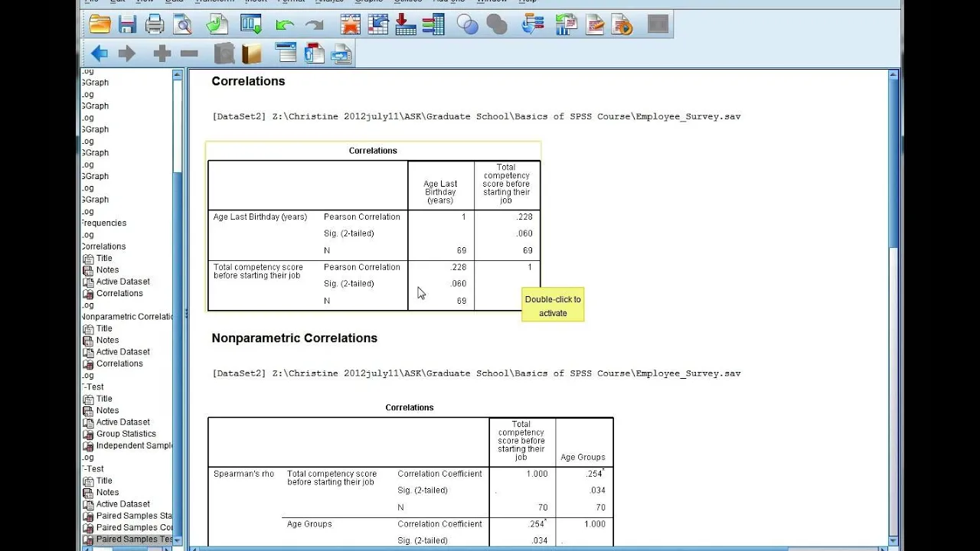Viewport: 980px width, 551px height.
Task: Click the Go to Case icon
Action: click(377, 24)
